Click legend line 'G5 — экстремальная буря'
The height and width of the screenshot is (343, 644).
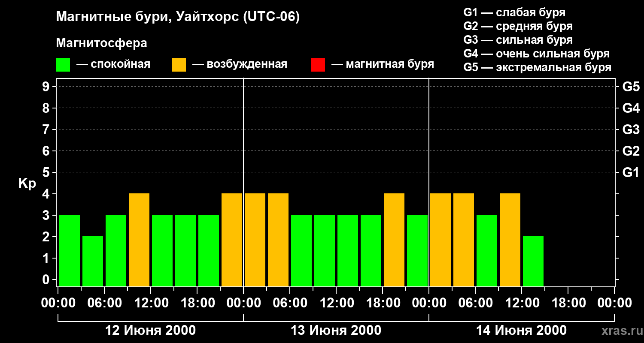pos(537,67)
